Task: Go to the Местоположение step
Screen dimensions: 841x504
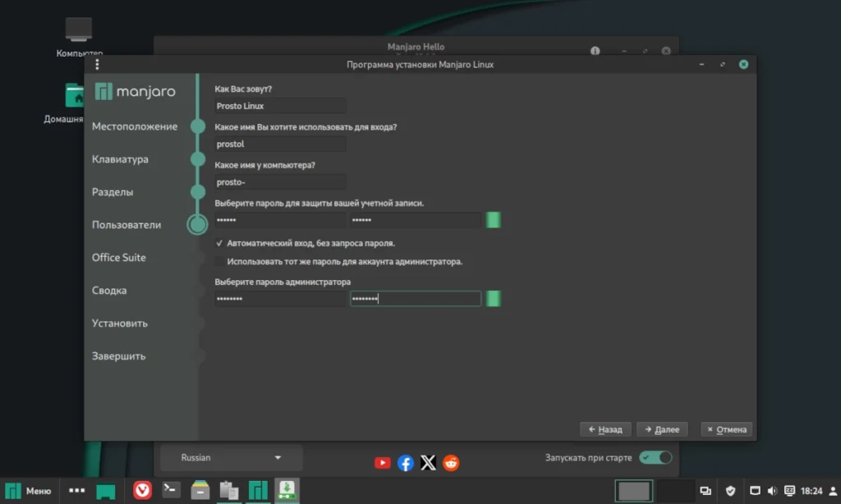Action: tap(135, 126)
